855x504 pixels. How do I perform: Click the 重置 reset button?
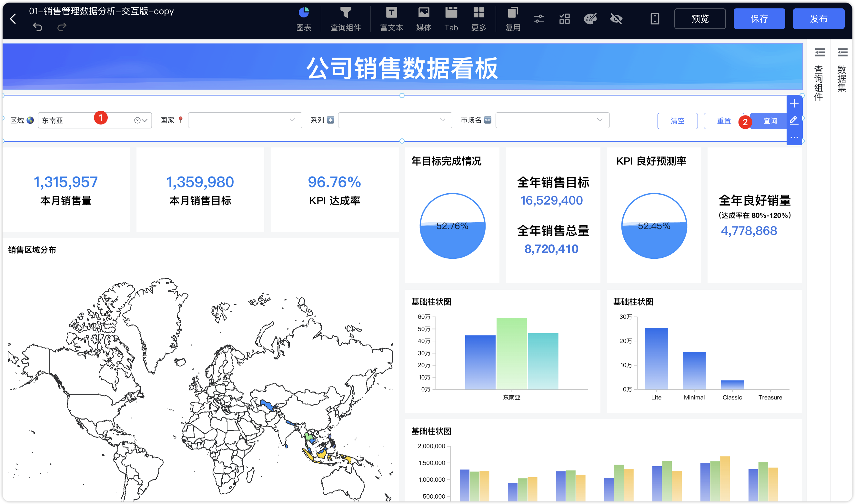[724, 121]
